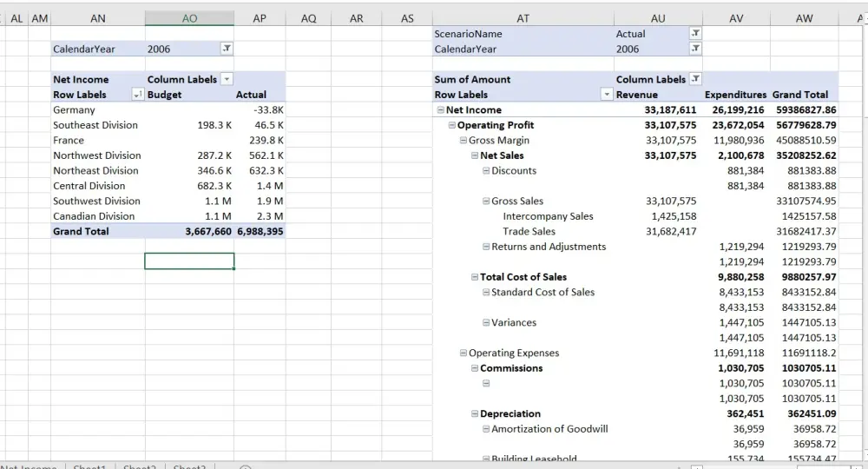Open the Sum of Amount Column Labels filter

(695, 79)
